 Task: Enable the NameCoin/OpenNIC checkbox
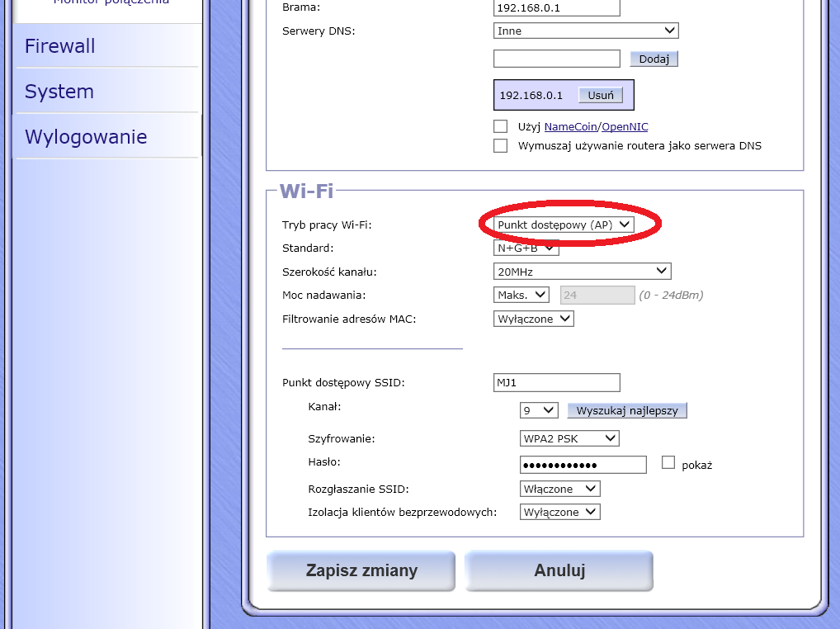click(500, 126)
